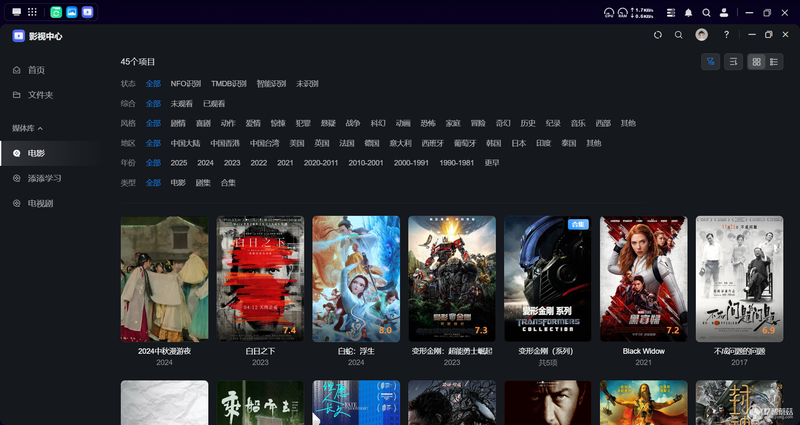Click the 共5项 label under 变形金刚
The image size is (800, 425).
[x=547, y=363]
